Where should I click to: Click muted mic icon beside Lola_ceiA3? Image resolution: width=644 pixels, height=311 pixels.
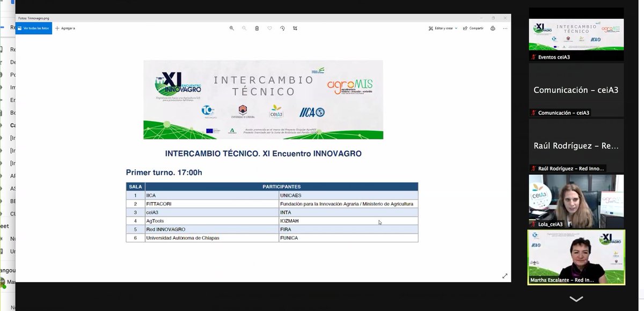click(533, 224)
